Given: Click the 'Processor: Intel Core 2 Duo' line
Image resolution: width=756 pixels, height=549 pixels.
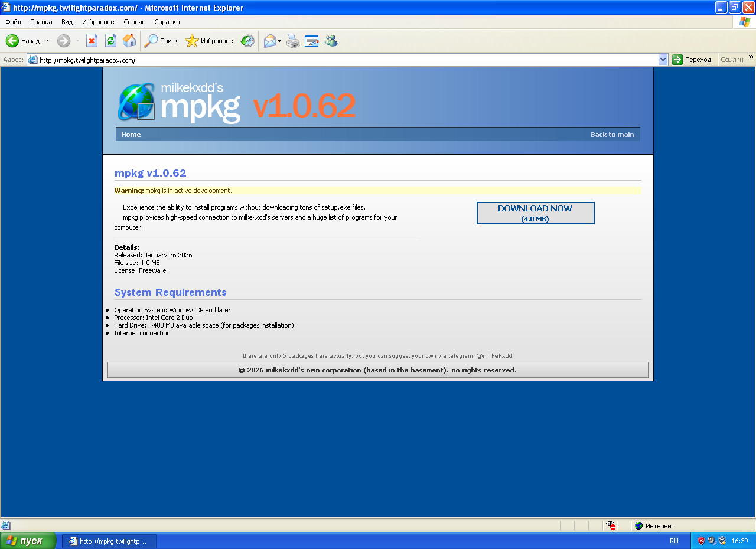Looking at the screenshot, I should click(154, 318).
